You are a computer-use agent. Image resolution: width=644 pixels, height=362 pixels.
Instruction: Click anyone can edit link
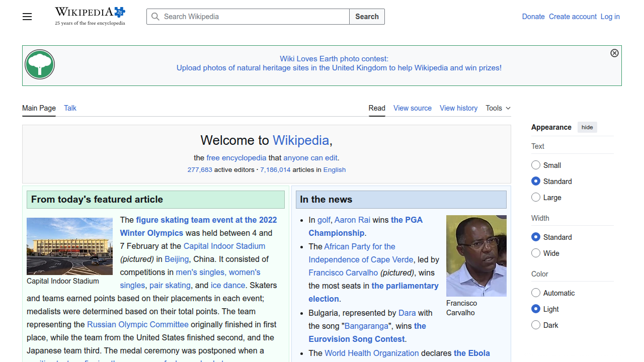coord(310,158)
